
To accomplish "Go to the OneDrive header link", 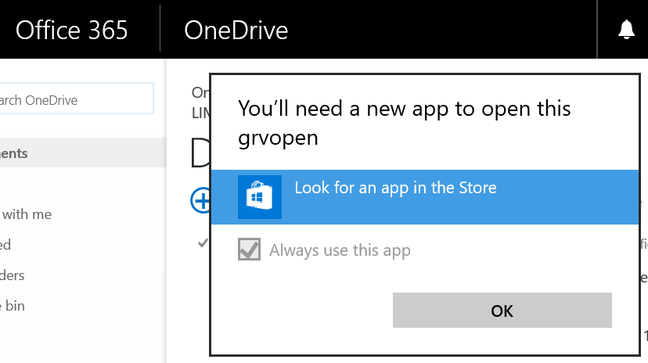I will pos(236,30).
